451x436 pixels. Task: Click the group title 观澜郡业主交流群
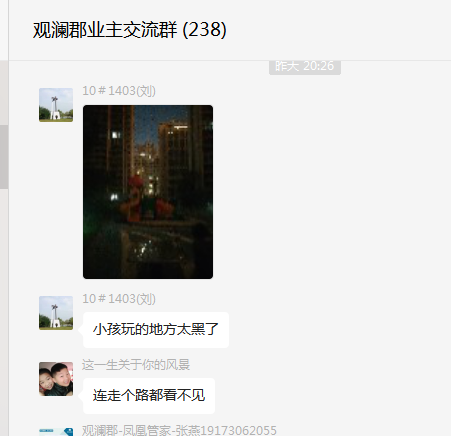105,30
